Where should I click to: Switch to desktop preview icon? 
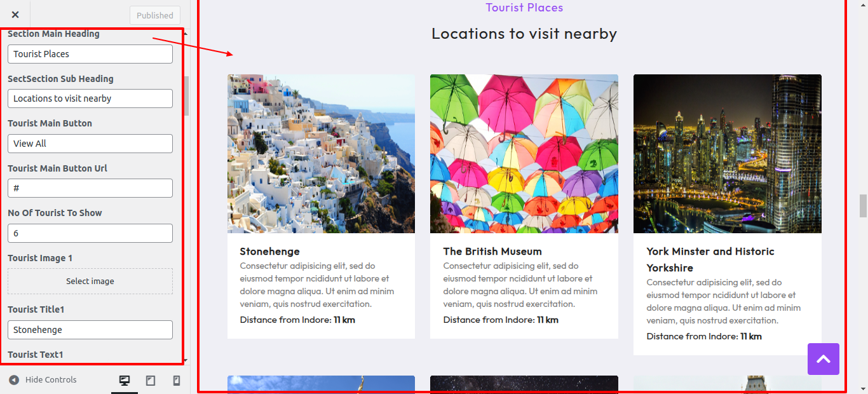[x=125, y=380]
